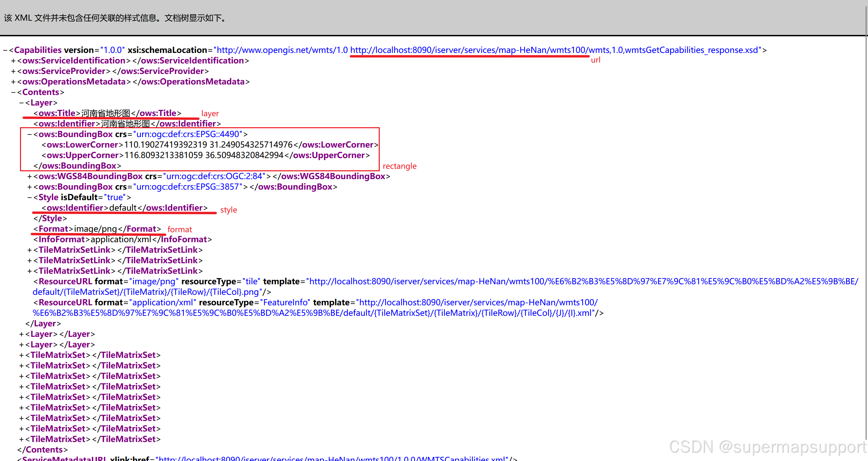Expand the ows:ServiceIdentification node
This screenshot has height=461, width=868.
(13, 61)
